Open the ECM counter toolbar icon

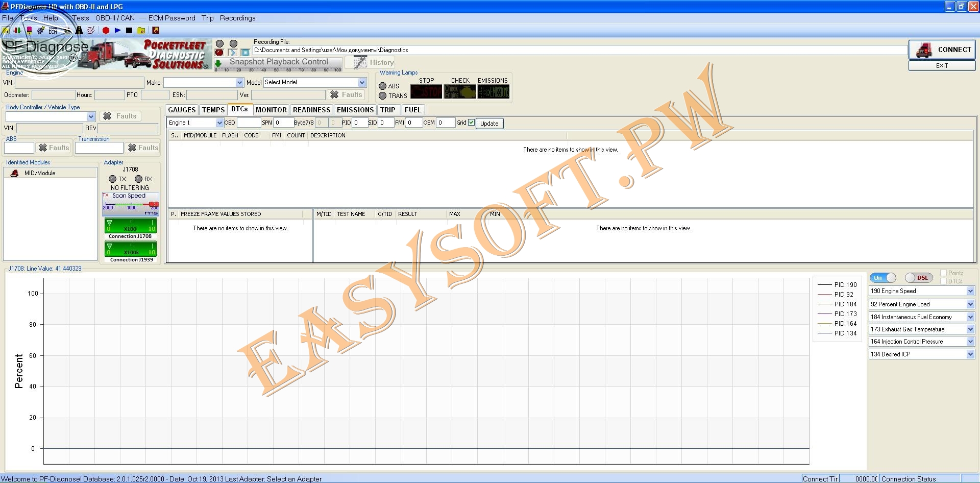[53, 31]
